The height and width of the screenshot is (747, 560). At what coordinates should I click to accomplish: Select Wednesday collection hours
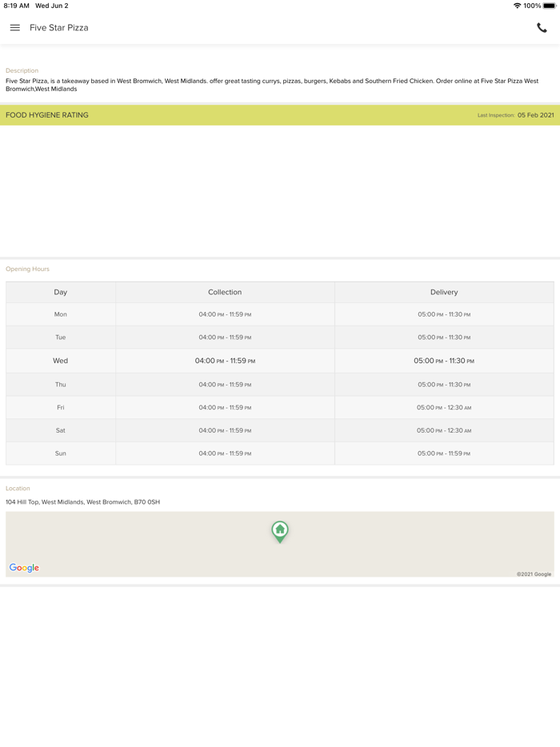(225, 361)
